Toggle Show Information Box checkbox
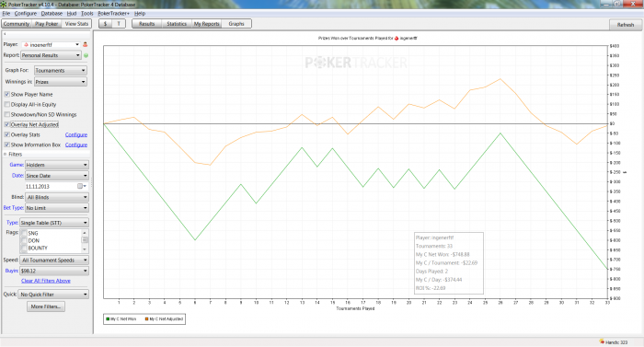 7,145
